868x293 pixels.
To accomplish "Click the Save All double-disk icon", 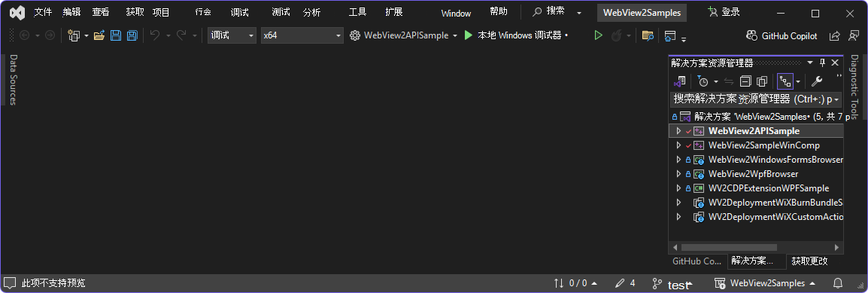I will [x=132, y=35].
